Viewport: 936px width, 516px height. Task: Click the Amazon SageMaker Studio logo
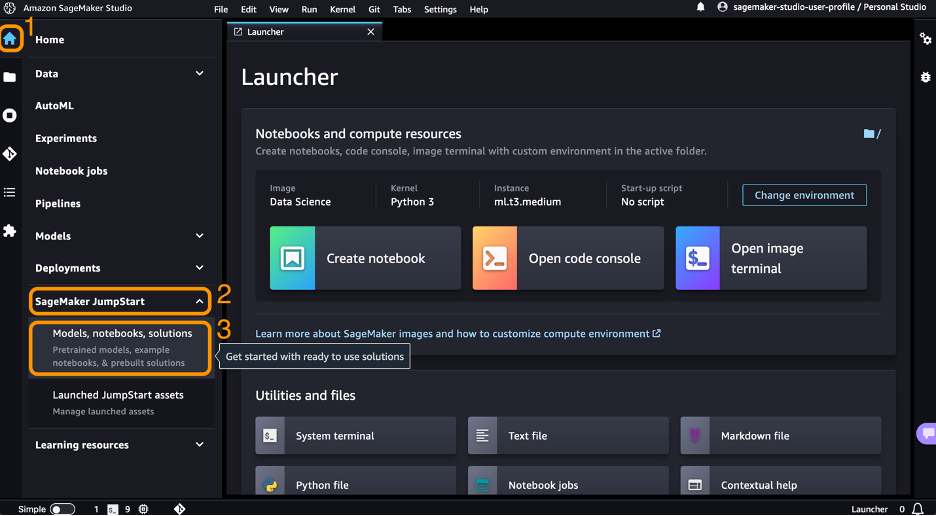pos(10,8)
